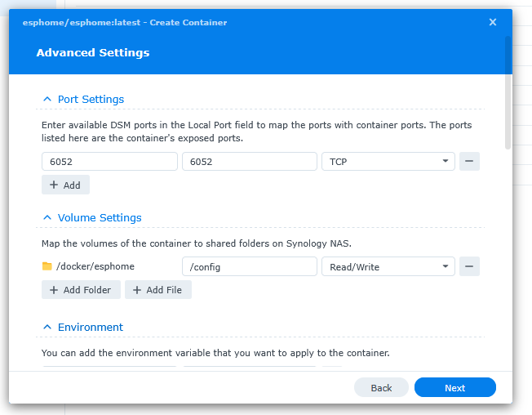Click the Volume Settings heading
This screenshot has width=532, height=415.
point(100,217)
